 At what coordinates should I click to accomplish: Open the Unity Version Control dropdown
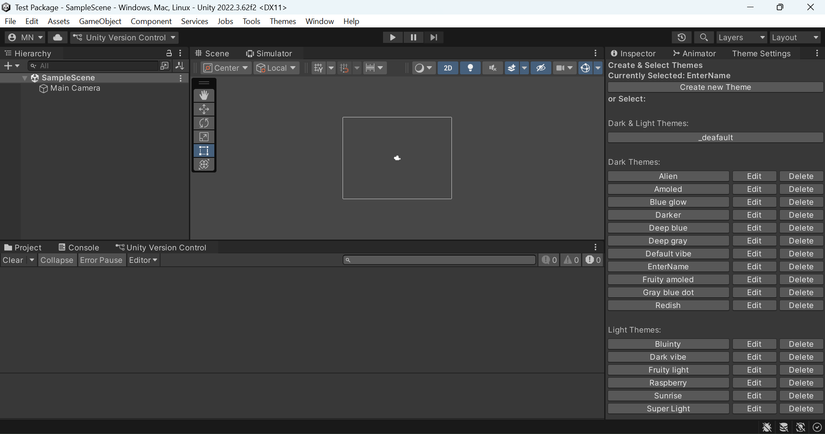point(125,37)
